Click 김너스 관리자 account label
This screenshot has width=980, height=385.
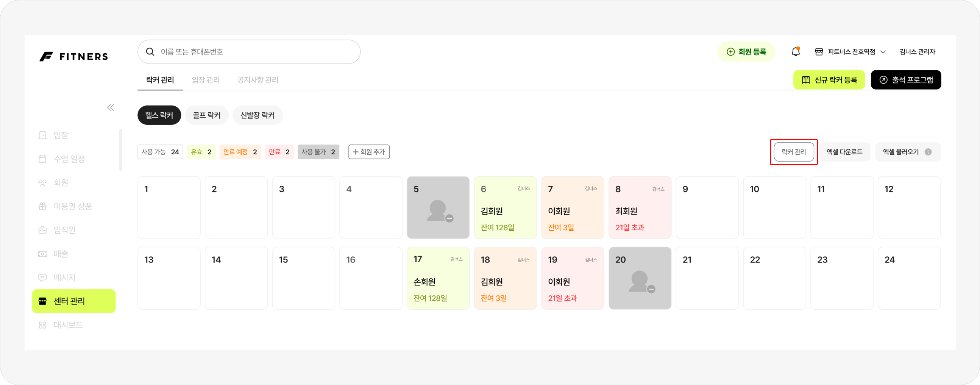917,52
